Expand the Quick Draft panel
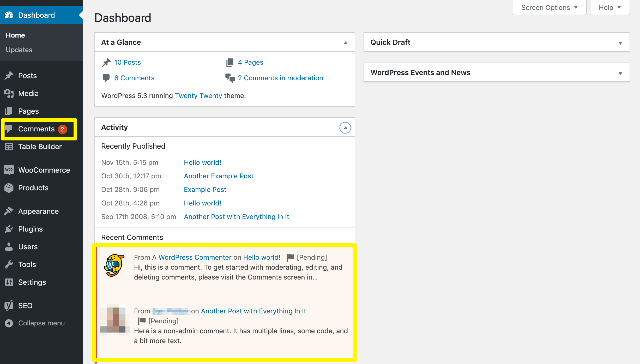This screenshot has height=364, width=640. pyautogui.click(x=620, y=43)
